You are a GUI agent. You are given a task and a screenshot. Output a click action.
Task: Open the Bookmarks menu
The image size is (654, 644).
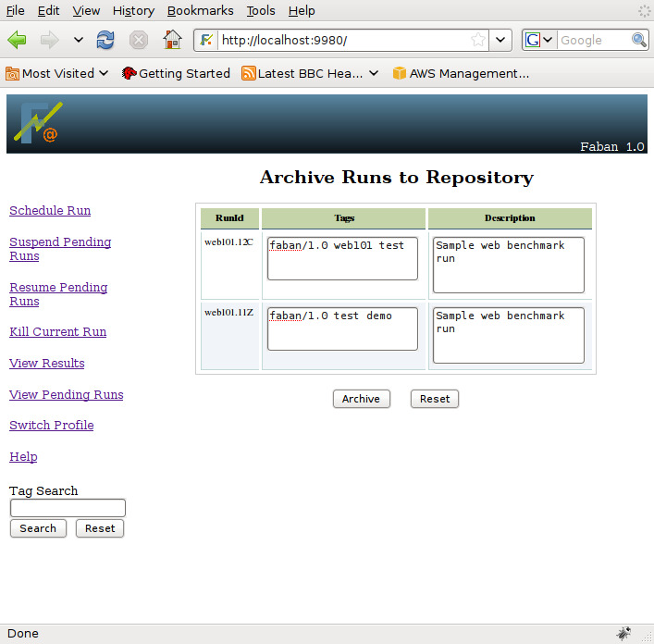point(200,10)
